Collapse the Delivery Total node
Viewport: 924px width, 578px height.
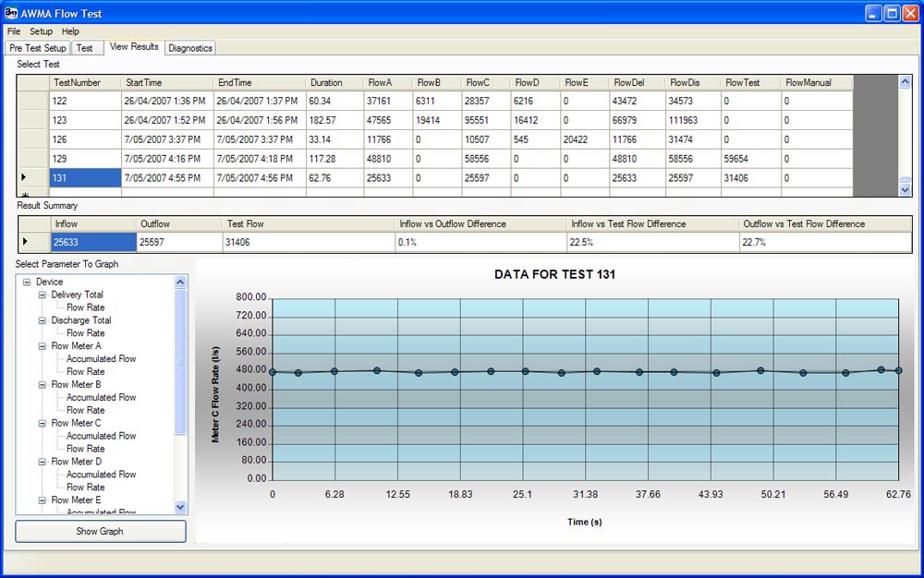(42, 295)
